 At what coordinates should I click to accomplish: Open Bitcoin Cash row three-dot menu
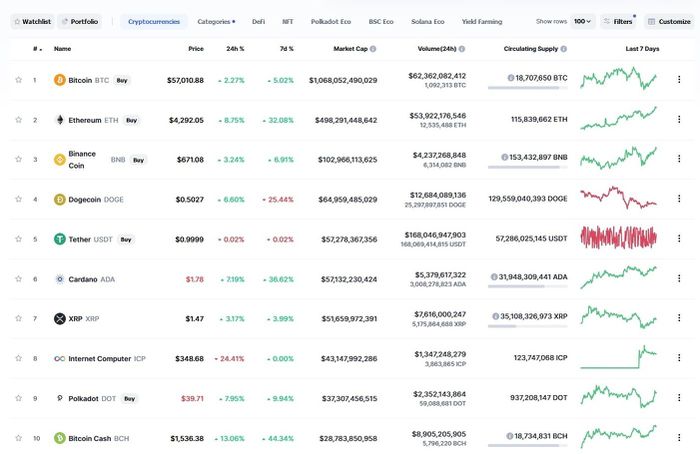tap(679, 437)
